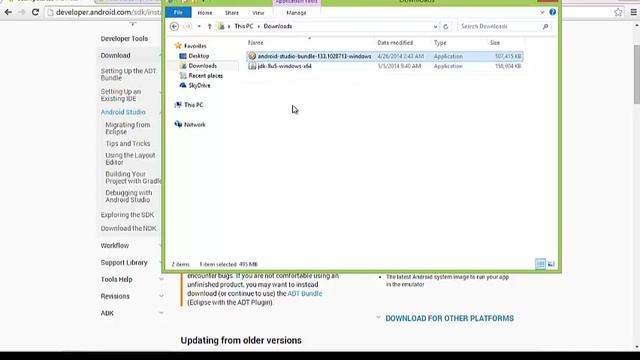This screenshot has height=360, width=640.
Task: Open Using the Layout Editor link
Action: pyautogui.click(x=130, y=159)
